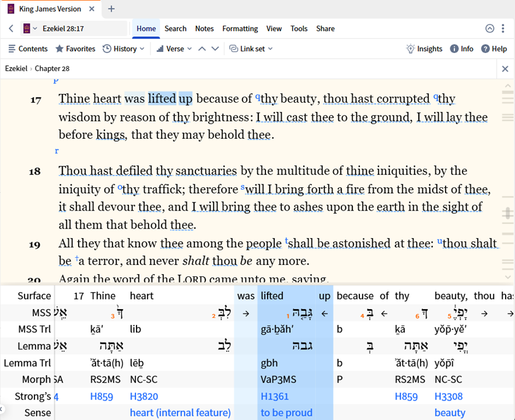Screen dimensions: 515x420
Task: Click footnote marker s before 'will I bring'
Action: point(243,187)
